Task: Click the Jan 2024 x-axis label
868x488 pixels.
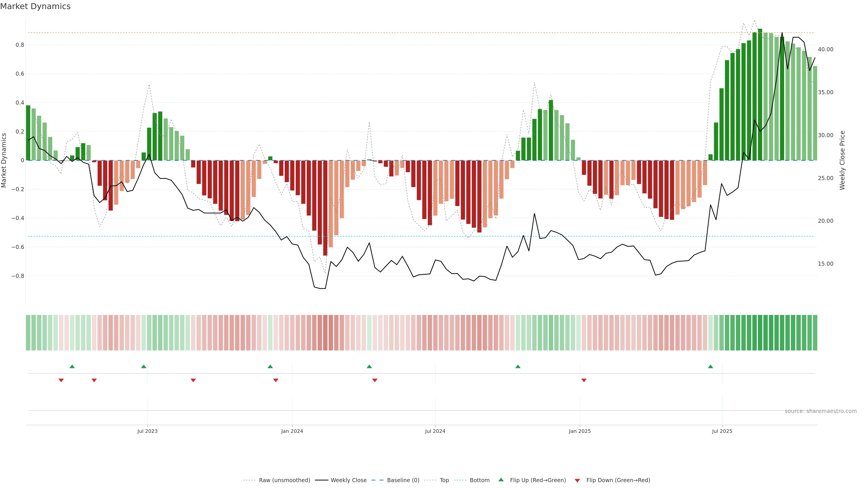Action: pos(292,431)
